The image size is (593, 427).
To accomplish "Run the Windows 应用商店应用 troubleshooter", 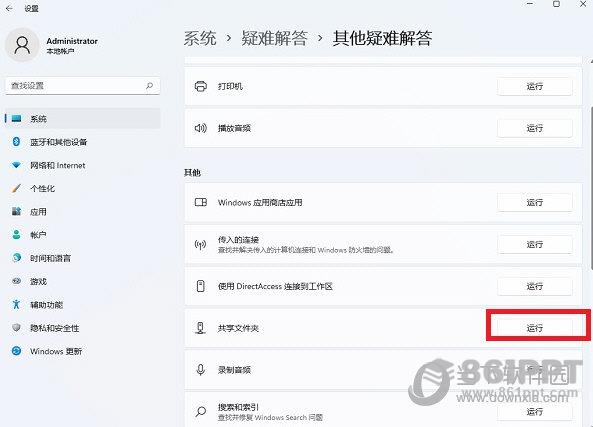I will coord(534,202).
